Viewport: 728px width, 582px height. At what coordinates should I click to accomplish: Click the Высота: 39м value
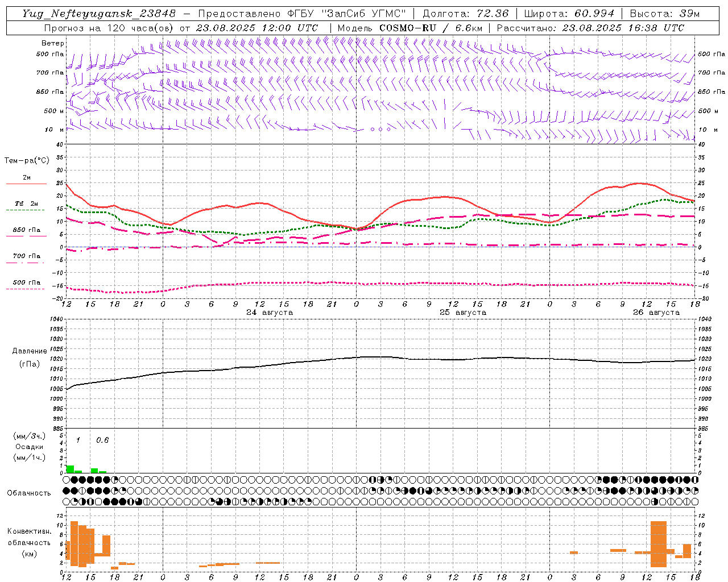click(665, 14)
